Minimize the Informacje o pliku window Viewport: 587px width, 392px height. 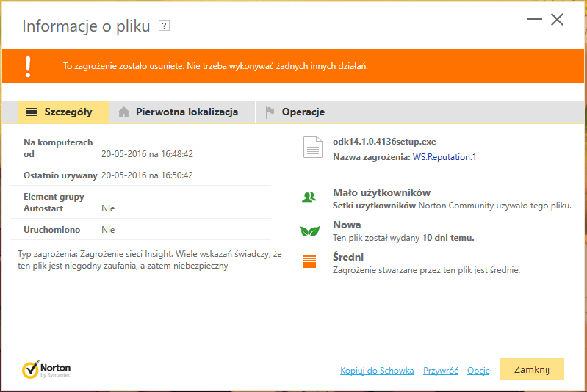point(535,19)
